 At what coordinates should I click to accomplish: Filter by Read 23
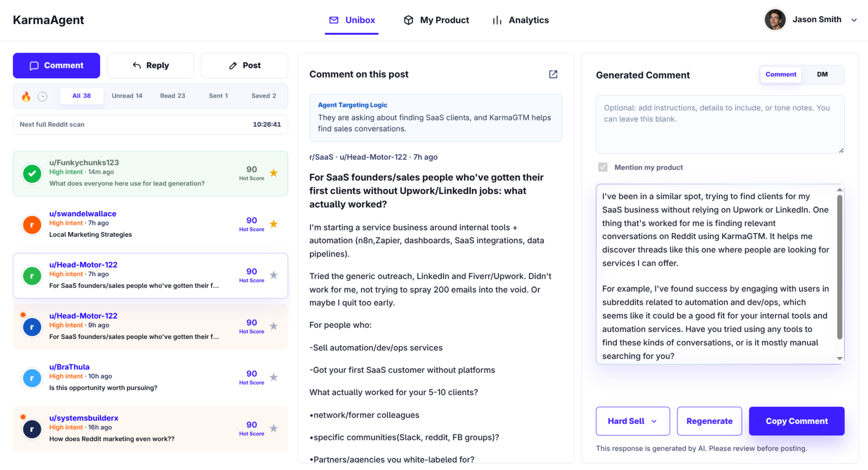coord(172,96)
